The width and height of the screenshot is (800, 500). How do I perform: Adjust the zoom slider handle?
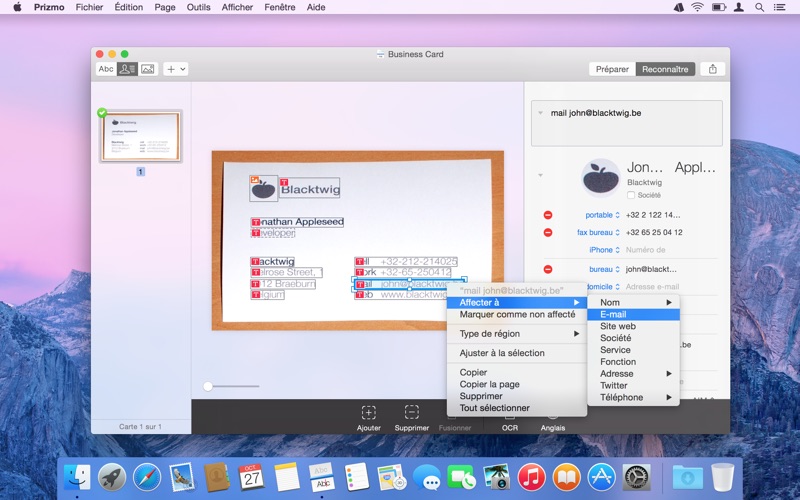point(208,386)
